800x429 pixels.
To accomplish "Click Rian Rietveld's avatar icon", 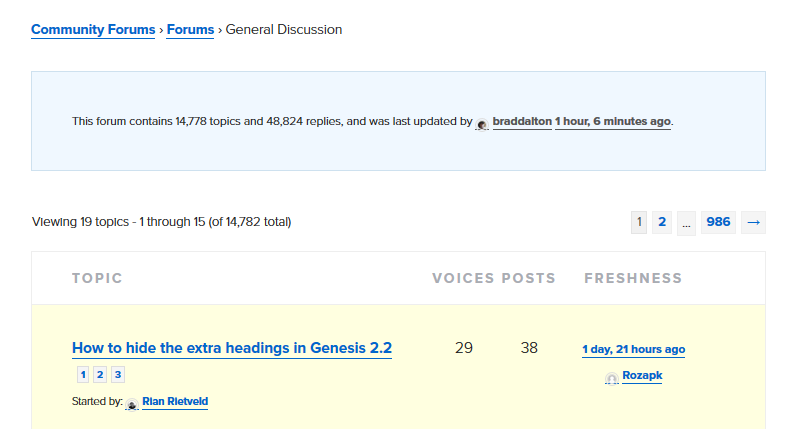I will point(132,404).
